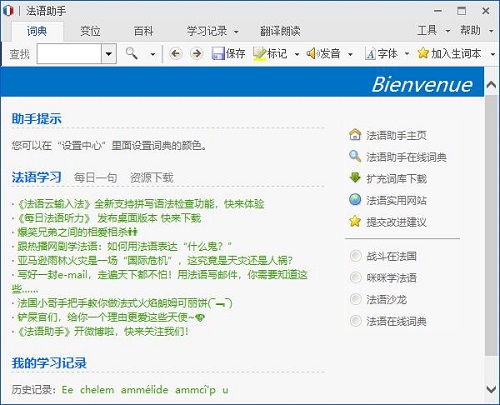Switch to the 每日一句 section
This screenshot has height=405, width=500.
point(95,178)
